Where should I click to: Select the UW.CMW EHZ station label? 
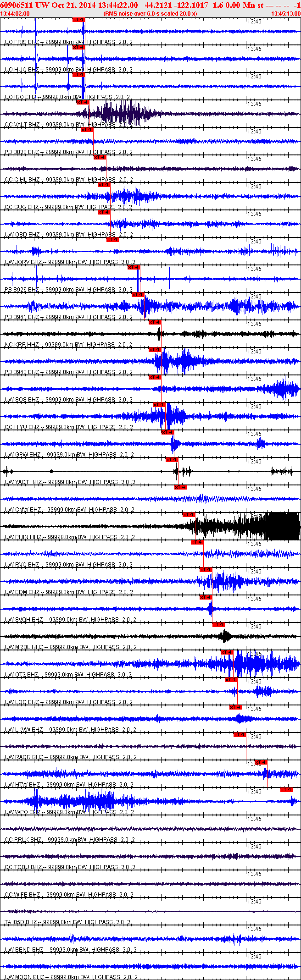coord(70,510)
